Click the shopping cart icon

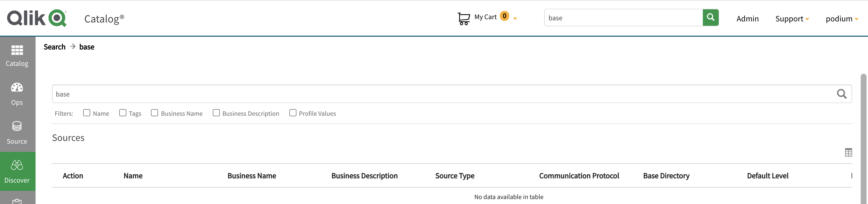464,18
